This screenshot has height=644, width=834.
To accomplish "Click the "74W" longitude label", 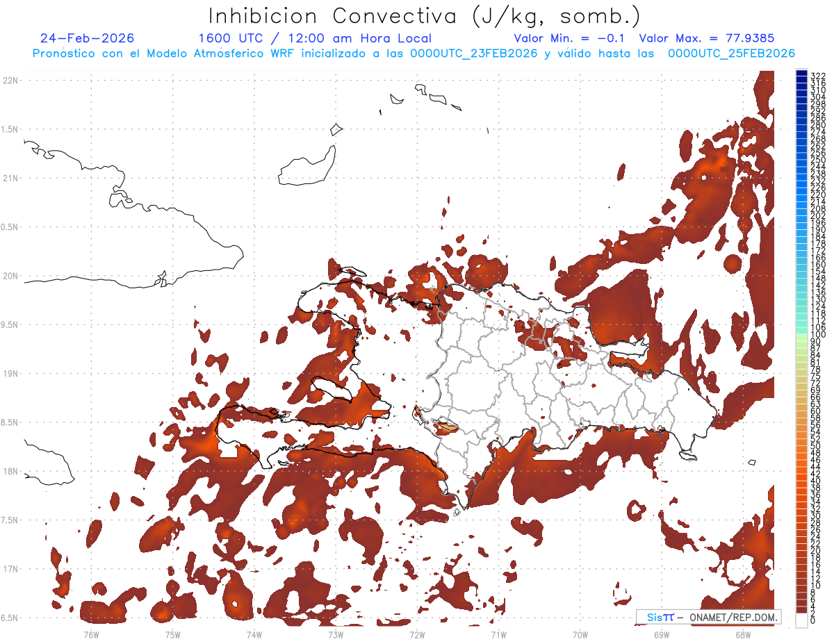I will tap(254, 634).
